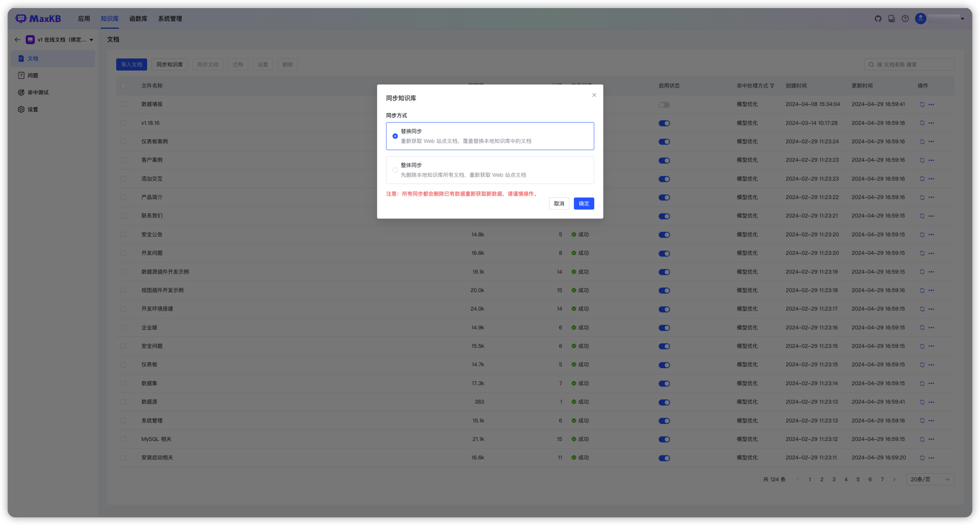Expand the knowledge base name dropdown
This screenshot has width=980, height=525.
tap(91, 40)
